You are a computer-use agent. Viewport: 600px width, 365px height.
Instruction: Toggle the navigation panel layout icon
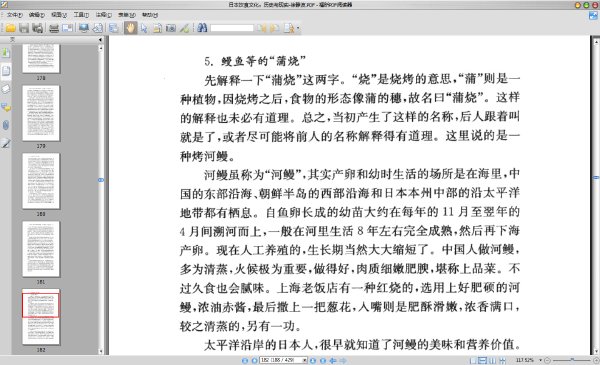tap(114, 28)
